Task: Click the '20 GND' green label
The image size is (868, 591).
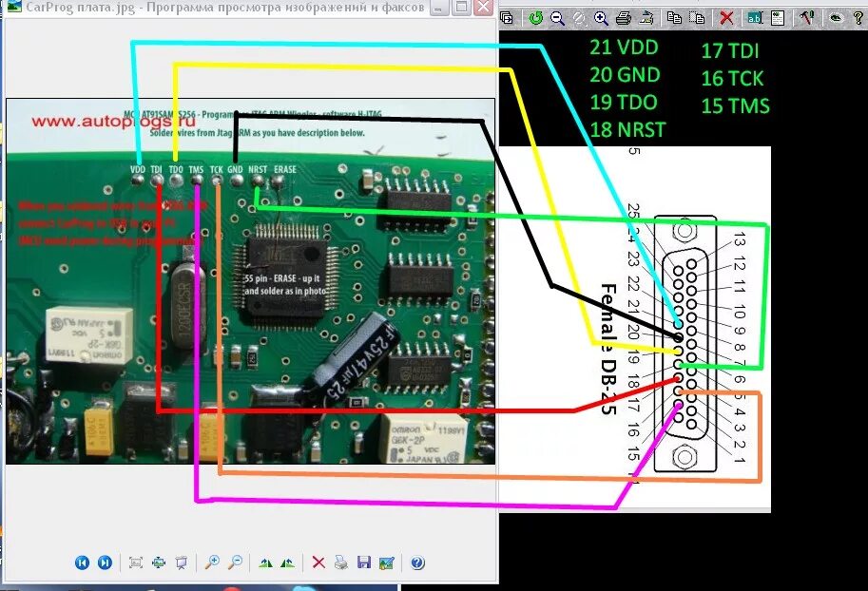Action: click(625, 75)
